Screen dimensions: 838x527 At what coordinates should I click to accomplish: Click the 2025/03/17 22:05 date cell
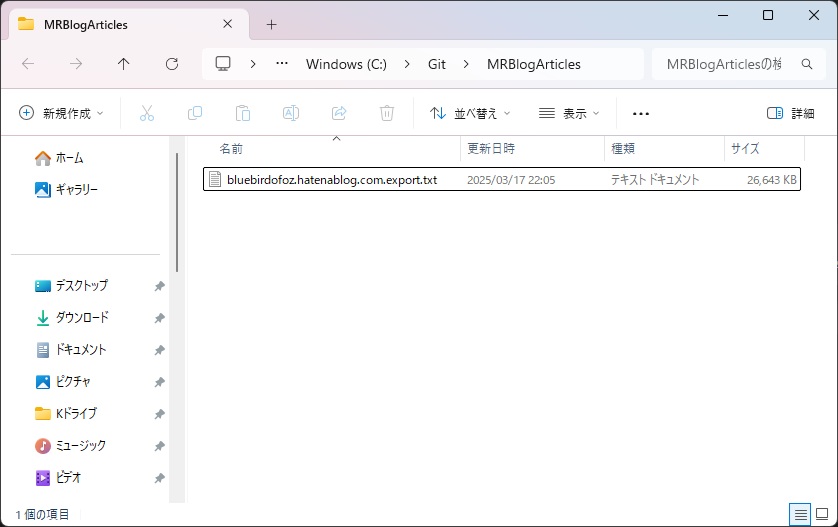coord(511,180)
